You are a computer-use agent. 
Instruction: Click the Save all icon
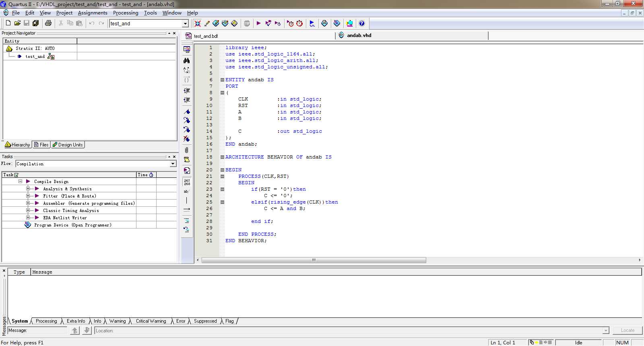[x=35, y=23]
